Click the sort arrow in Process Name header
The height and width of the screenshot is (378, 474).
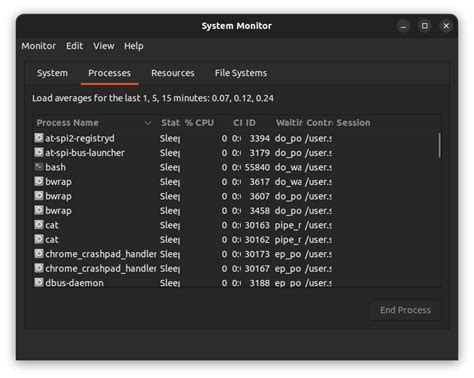(x=148, y=123)
